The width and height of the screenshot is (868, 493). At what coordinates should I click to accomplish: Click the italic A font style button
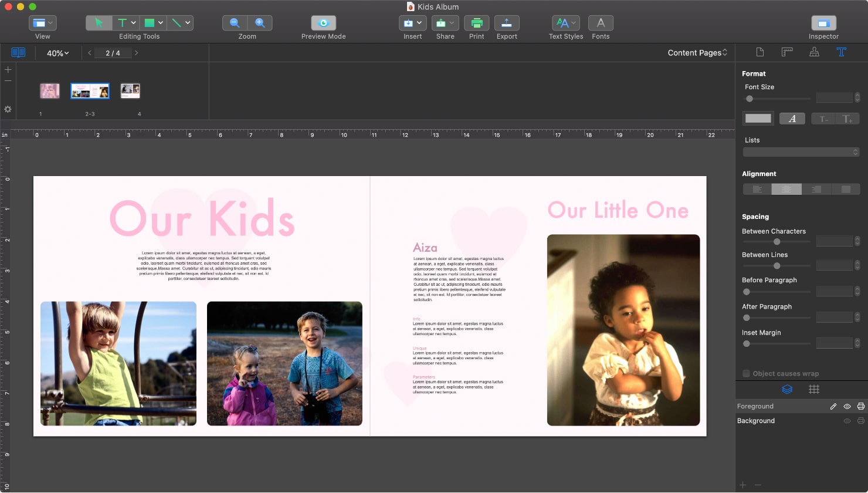tap(792, 119)
